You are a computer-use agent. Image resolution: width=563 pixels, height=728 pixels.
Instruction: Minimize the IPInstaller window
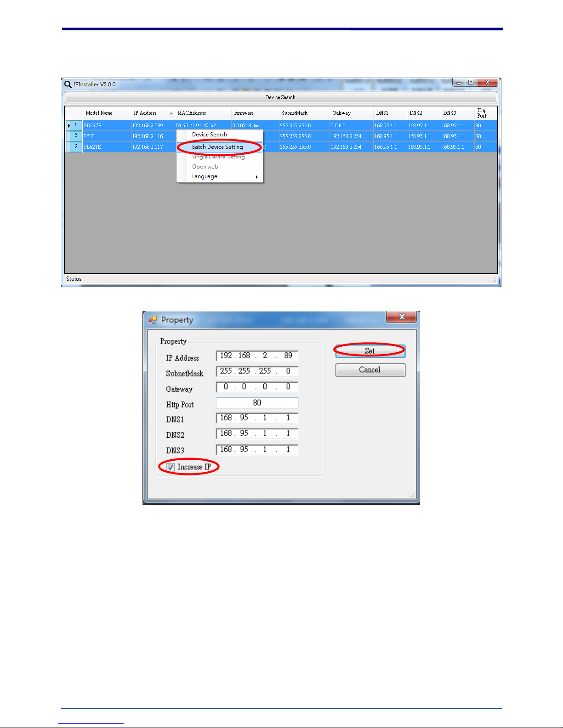point(459,82)
